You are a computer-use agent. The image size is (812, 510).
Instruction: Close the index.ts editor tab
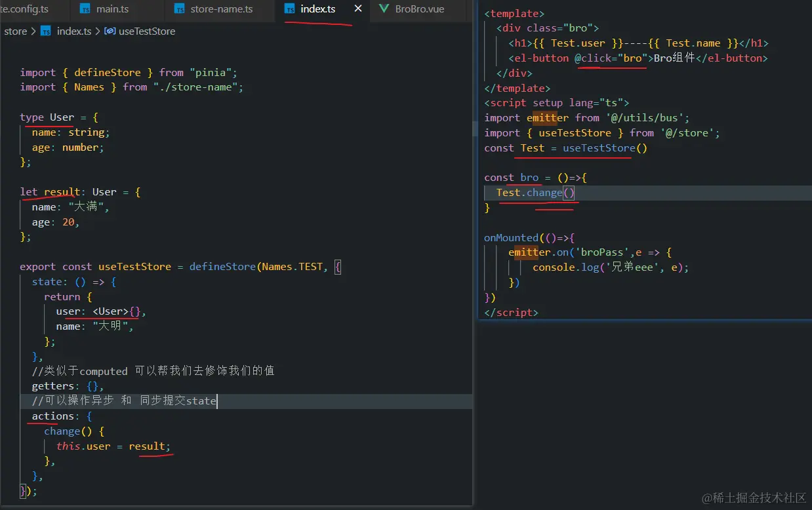coord(357,9)
